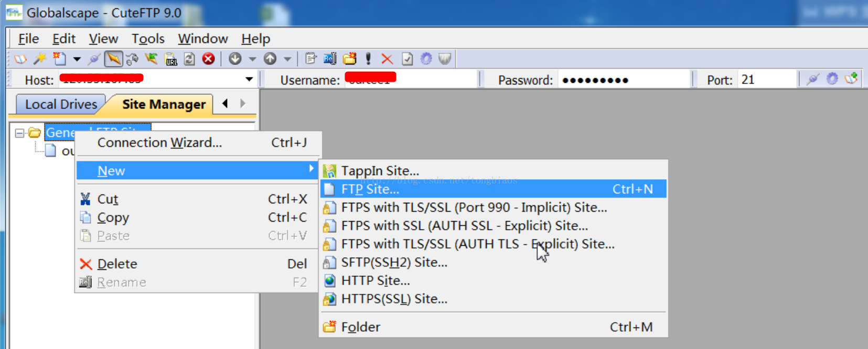The width and height of the screenshot is (868, 349).
Task: Open the Help menu
Action: (x=256, y=39)
